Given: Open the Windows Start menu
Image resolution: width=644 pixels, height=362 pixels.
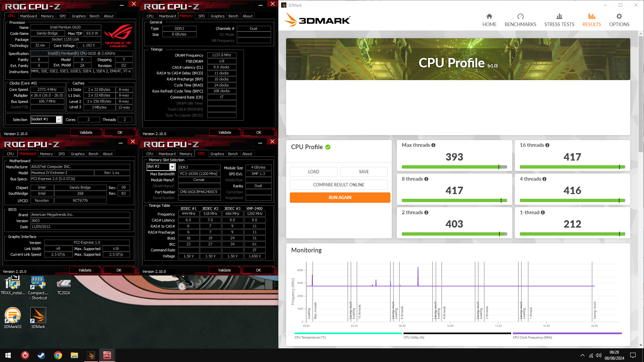Looking at the screenshot, I should pos(8,355).
